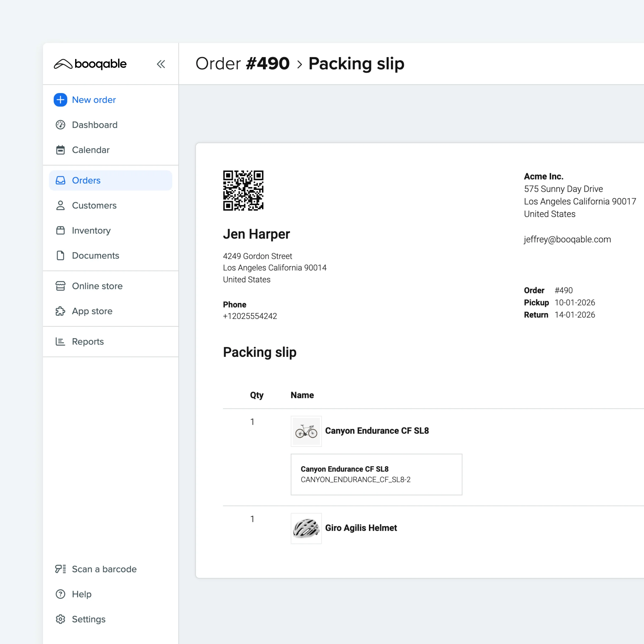The image size is (644, 644).
Task: Click the Documents page icon
Action: pos(60,255)
